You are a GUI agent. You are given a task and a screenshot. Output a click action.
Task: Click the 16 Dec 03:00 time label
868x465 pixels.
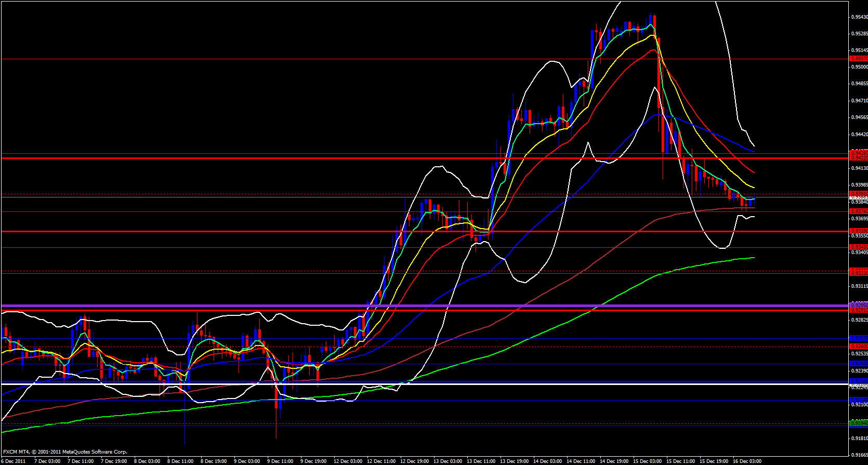[x=746, y=461]
